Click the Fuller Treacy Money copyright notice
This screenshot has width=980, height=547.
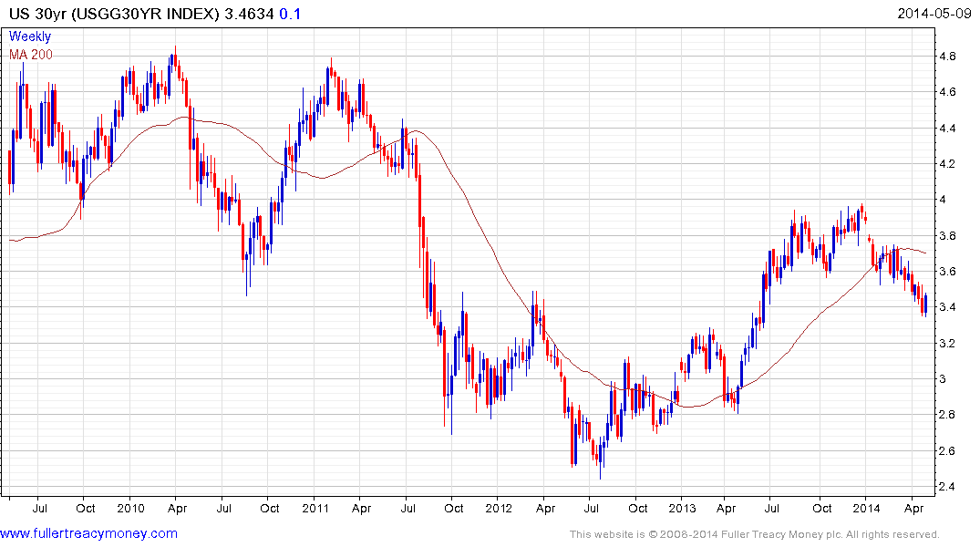click(x=755, y=534)
